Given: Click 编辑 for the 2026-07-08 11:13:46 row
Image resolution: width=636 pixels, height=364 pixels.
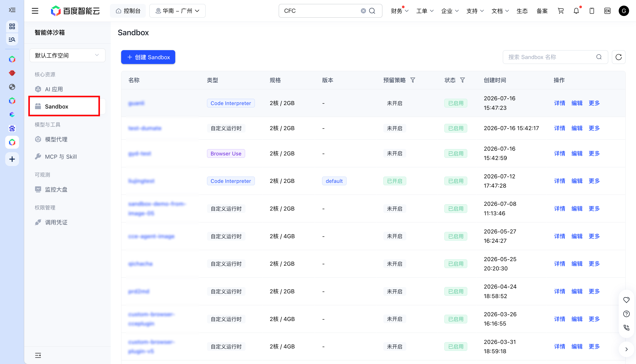Looking at the screenshot, I should [x=577, y=209].
